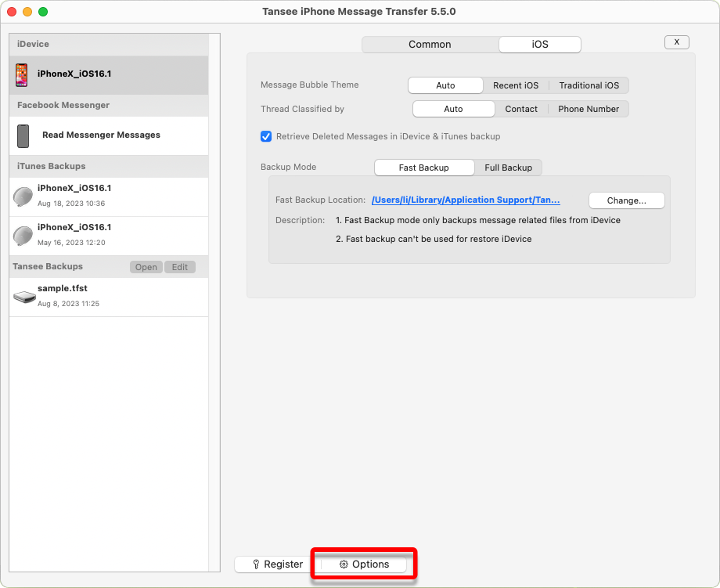Set Message Bubble Theme to Auto
This screenshot has width=720, height=588.
[x=445, y=85]
